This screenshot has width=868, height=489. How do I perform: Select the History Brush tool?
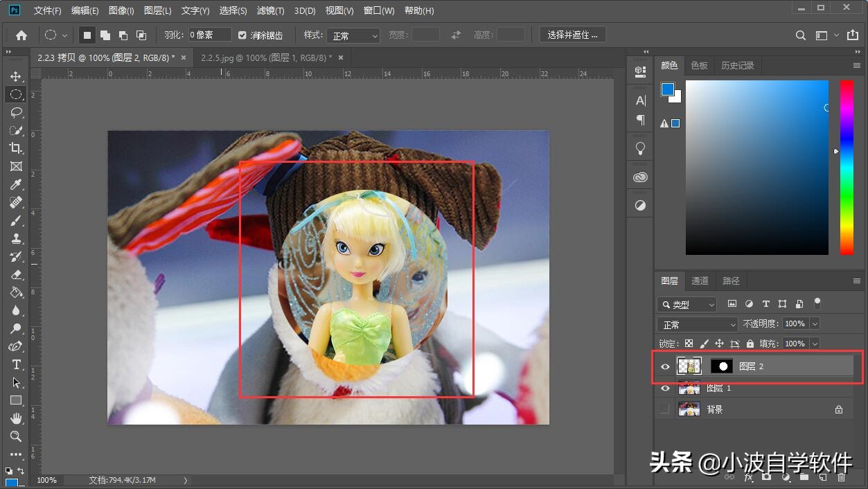[16, 256]
